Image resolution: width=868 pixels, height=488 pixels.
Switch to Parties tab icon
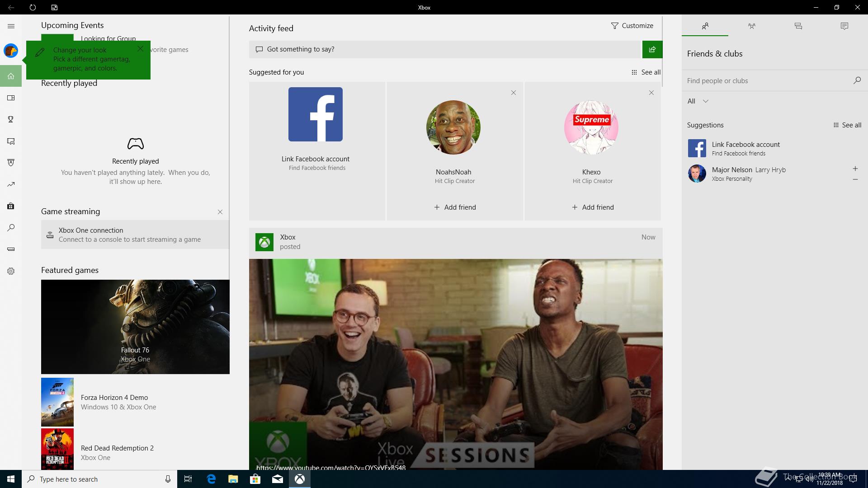(x=751, y=26)
